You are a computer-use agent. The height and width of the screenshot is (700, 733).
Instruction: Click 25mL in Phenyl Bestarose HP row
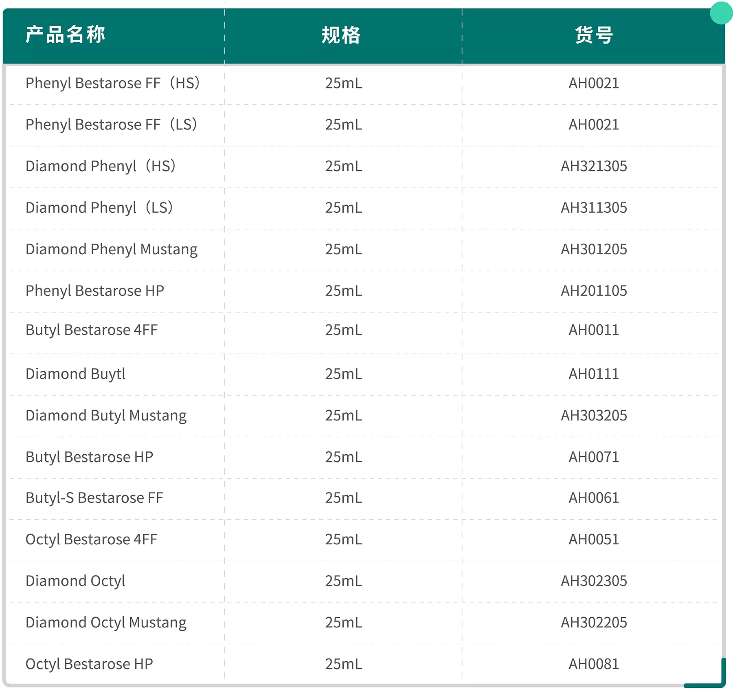(343, 291)
